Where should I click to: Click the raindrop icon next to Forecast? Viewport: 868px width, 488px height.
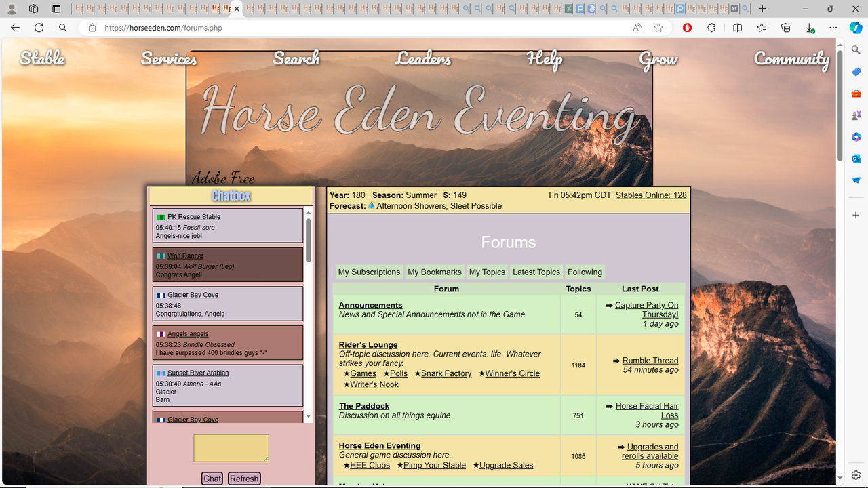(372, 205)
